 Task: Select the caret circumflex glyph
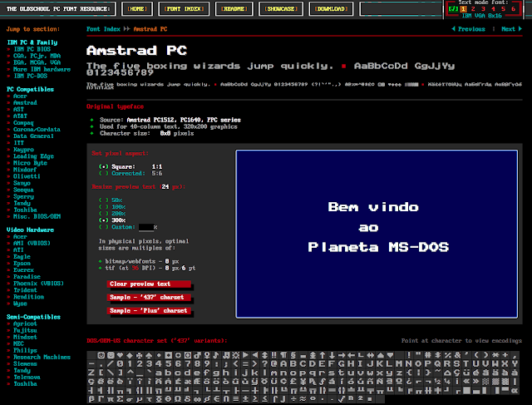click(131, 373)
